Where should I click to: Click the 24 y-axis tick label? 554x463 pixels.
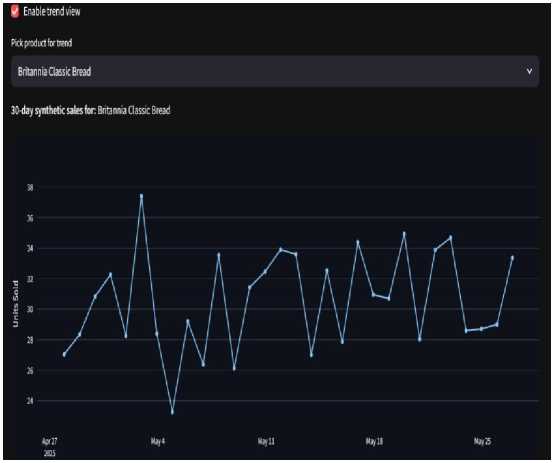pyautogui.click(x=30, y=400)
